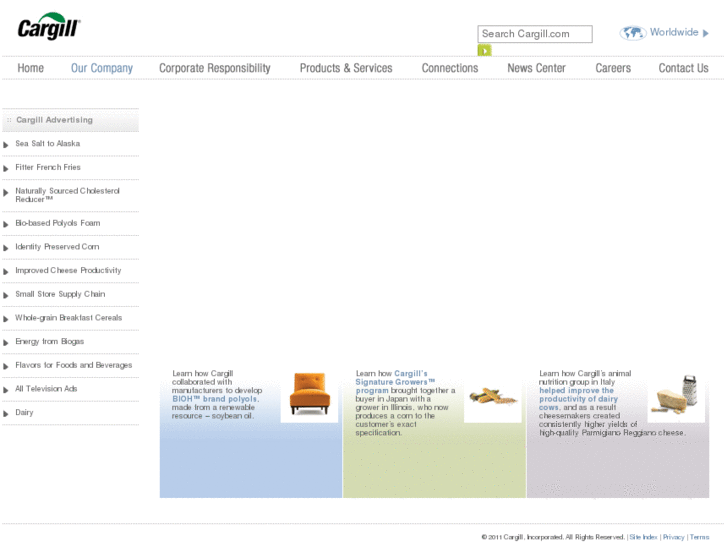Click the Search Cargill.com input field
Screen dimensions: 727x545
[535, 34]
